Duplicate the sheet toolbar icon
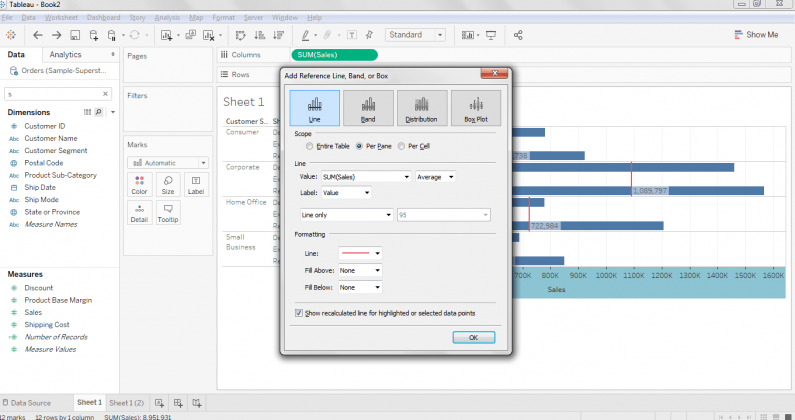Viewport: 795px width, 420px height. 191,35
